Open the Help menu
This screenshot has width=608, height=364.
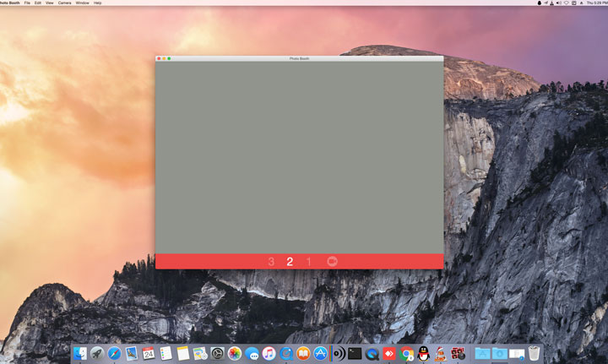97,3
